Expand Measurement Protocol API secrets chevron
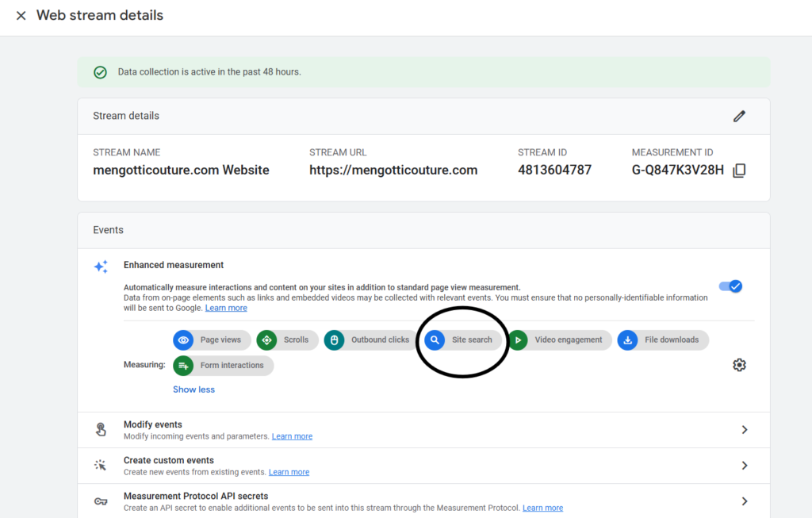 (744, 501)
